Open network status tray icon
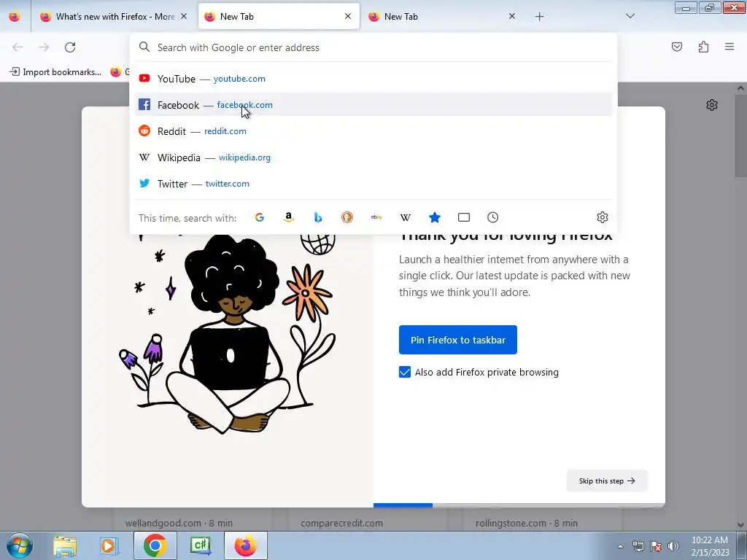 click(638, 546)
